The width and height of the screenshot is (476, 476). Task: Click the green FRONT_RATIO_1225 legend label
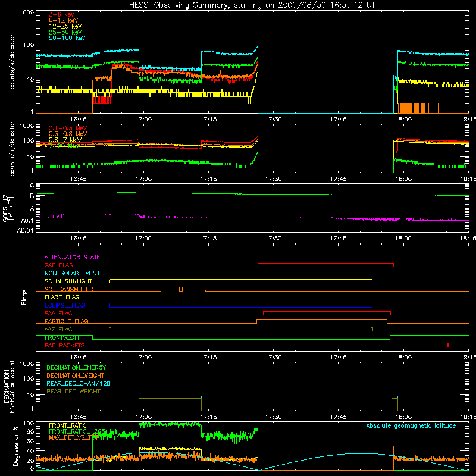[77, 431]
